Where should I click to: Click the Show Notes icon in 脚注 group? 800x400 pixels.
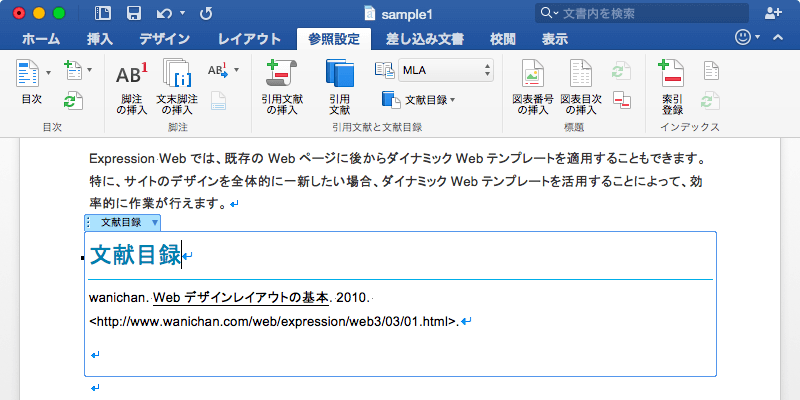coord(218,101)
